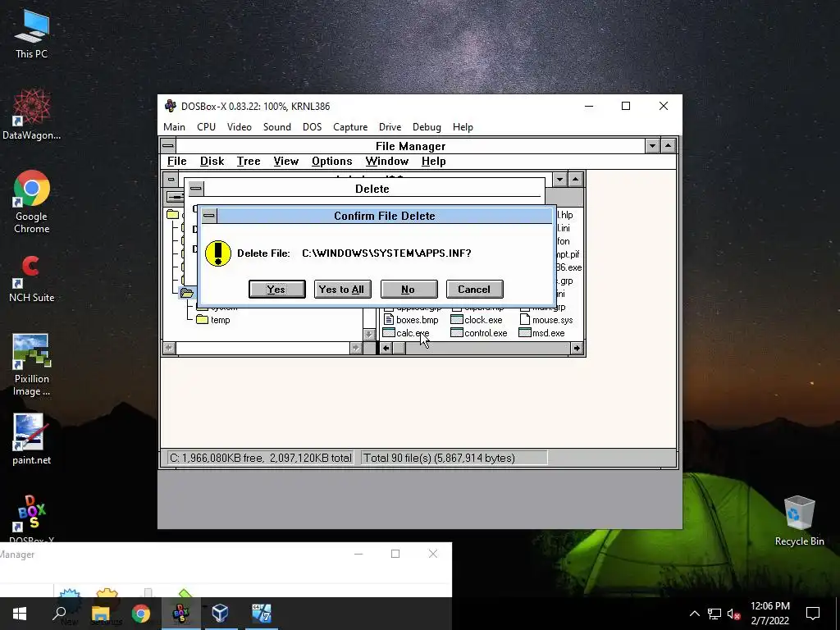The height and width of the screenshot is (630, 840).
Task: Click file list scroll right arrow
Action: tap(577, 348)
